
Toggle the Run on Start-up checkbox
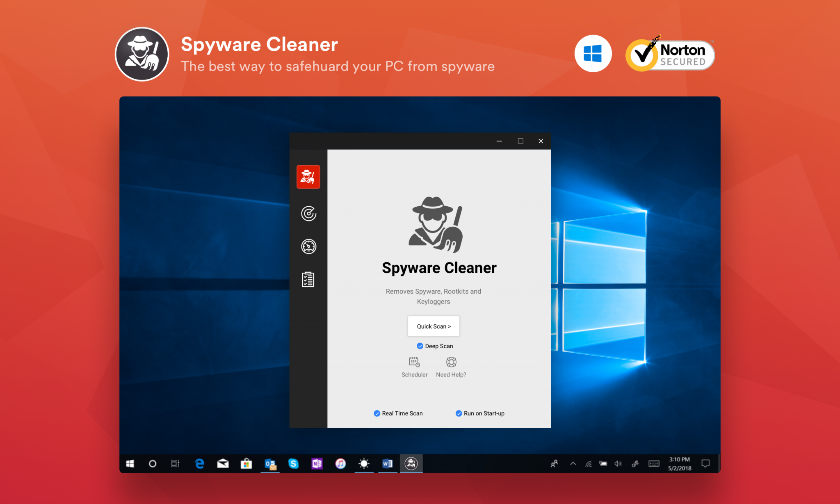click(x=459, y=413)
